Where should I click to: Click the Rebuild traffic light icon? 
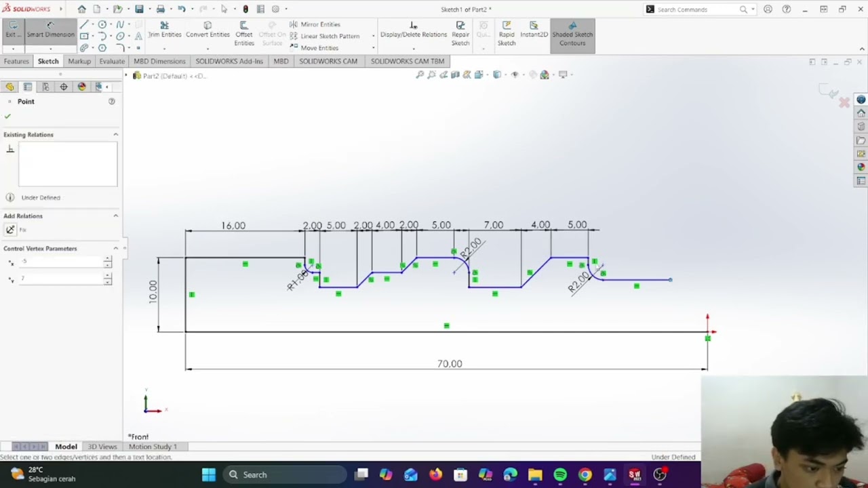pos(245,9)
